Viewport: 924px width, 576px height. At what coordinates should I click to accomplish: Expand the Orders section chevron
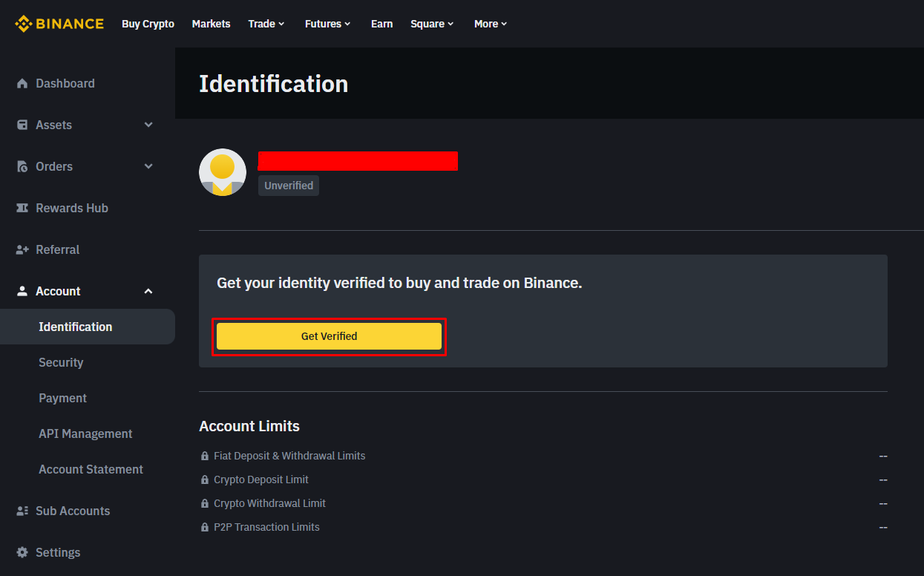[148, 166]
